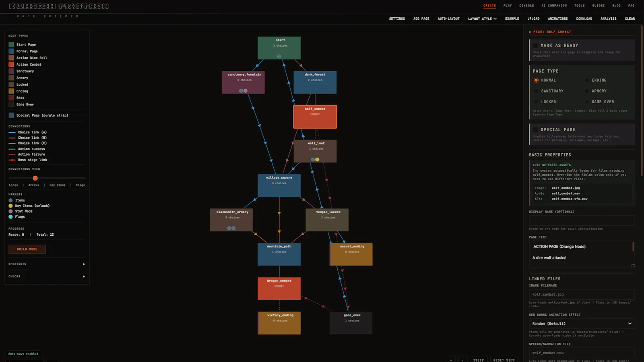
Task: Open the AI Companion page
Action: [x=554, y=6]
